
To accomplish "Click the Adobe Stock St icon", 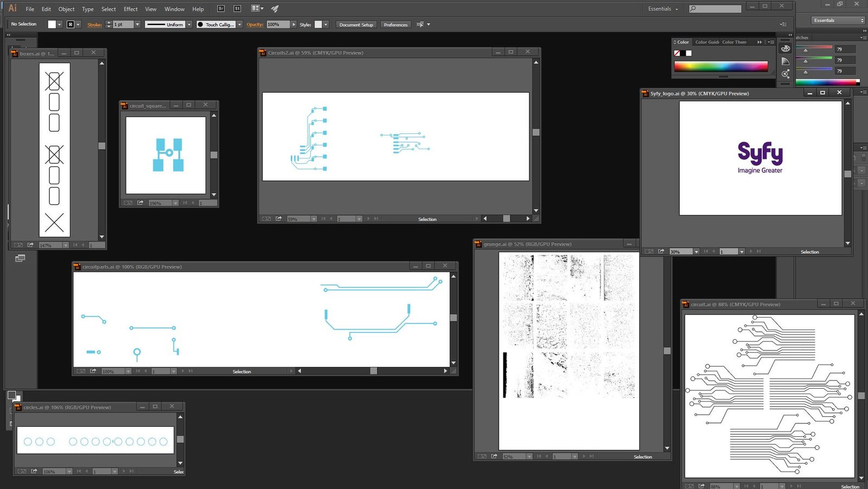I will pos(237,9).
